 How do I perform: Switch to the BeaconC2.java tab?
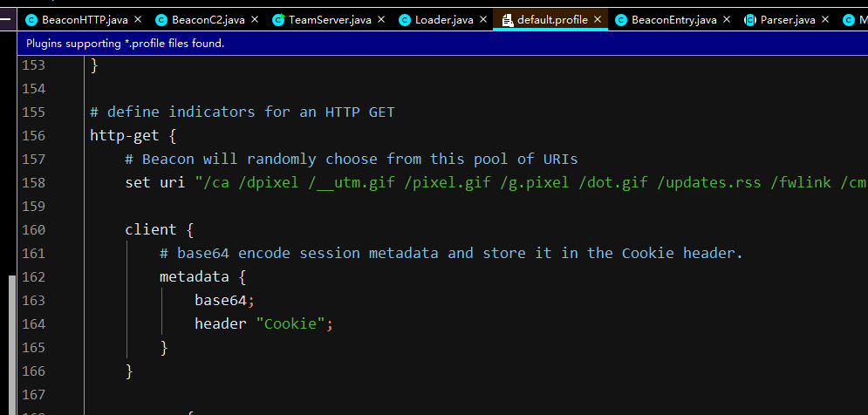click(x=208, y=20)
